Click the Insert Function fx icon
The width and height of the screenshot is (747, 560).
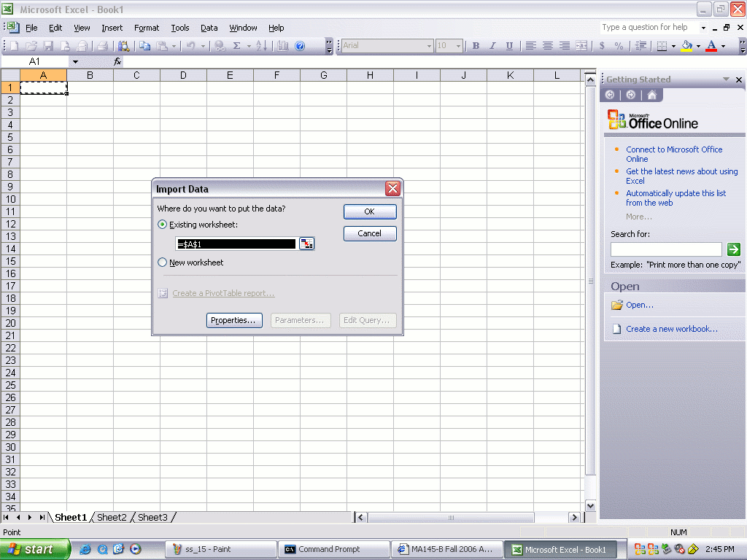(x=117, y=62)
